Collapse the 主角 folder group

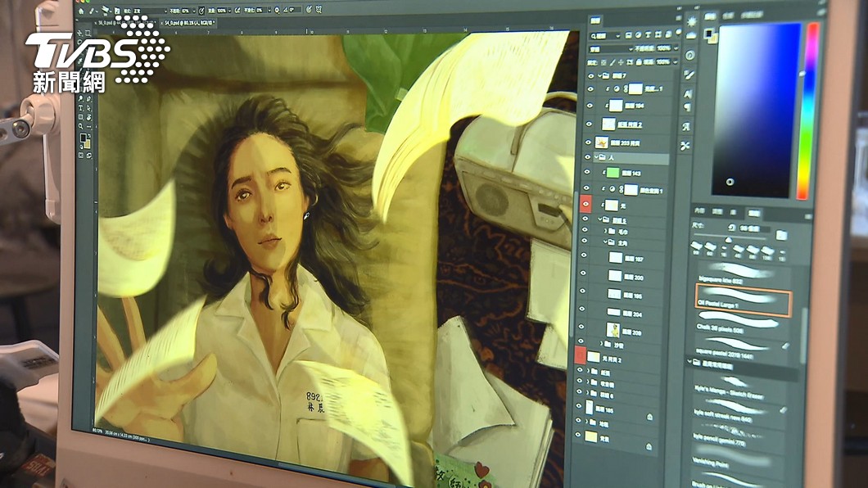pyautogui.click(x=605, y=242)
